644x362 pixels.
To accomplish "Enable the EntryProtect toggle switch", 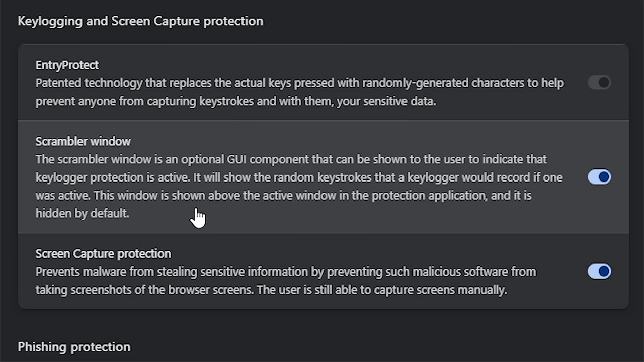I will pos(599,83).
